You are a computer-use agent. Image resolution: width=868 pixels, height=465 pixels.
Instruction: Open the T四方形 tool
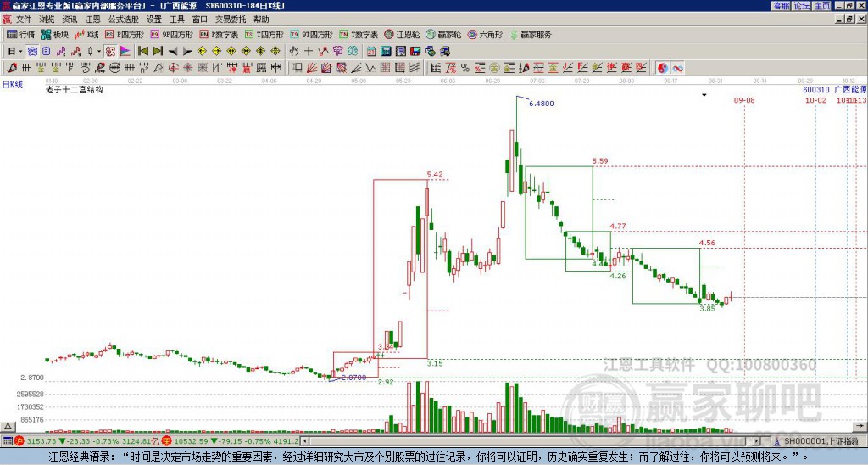pos(264,34)
